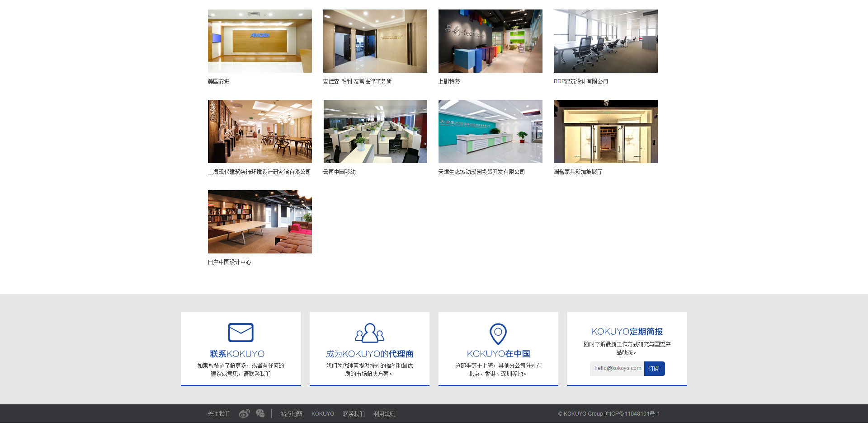
Task: Click the 代理商 card description text
Action: point(370,370)
